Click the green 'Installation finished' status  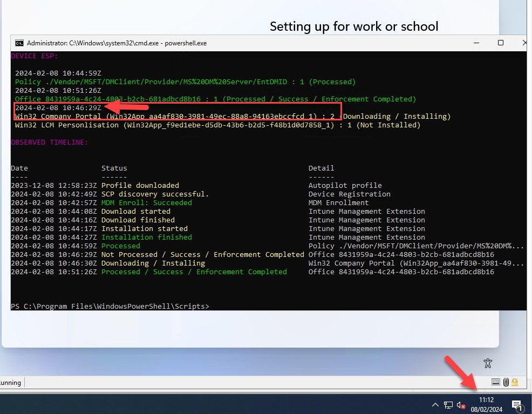147,237
